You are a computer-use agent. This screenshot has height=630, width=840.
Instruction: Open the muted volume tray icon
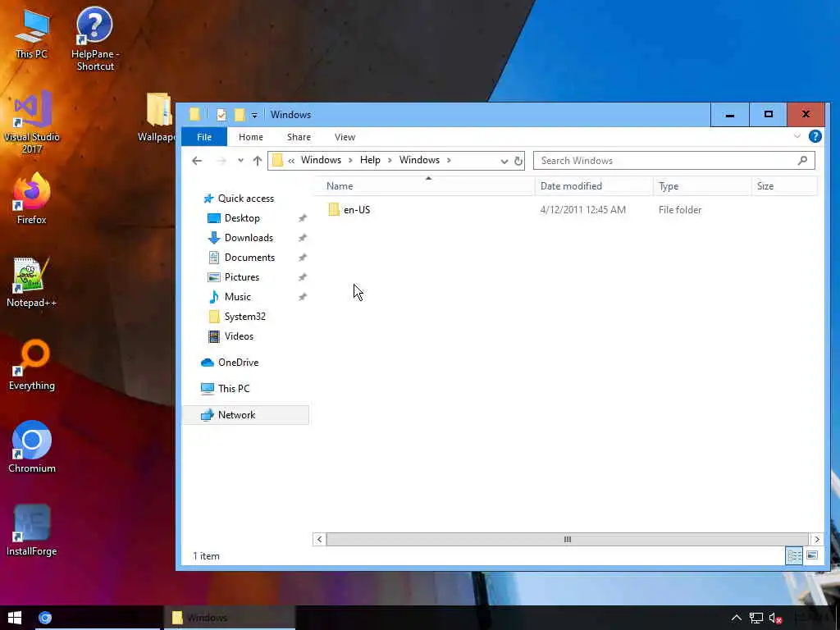[775, 619]
